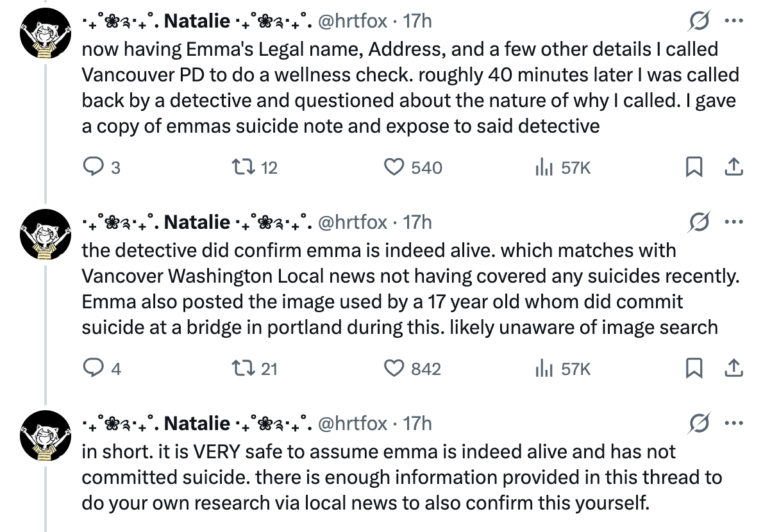Viewport: 763px width, 532px height.
Task: Open the 17h timestamp of the first tweet
Action: click(x=417, y=21)
